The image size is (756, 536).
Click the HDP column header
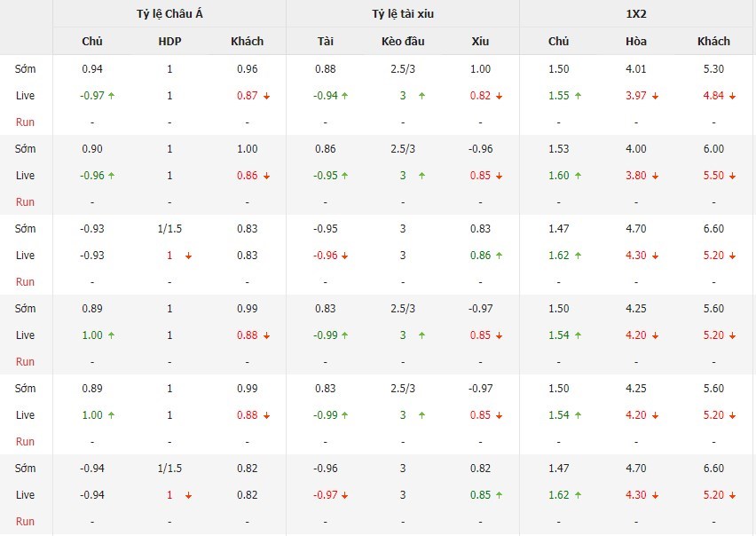pyautogui.click(x=169, y=41)
